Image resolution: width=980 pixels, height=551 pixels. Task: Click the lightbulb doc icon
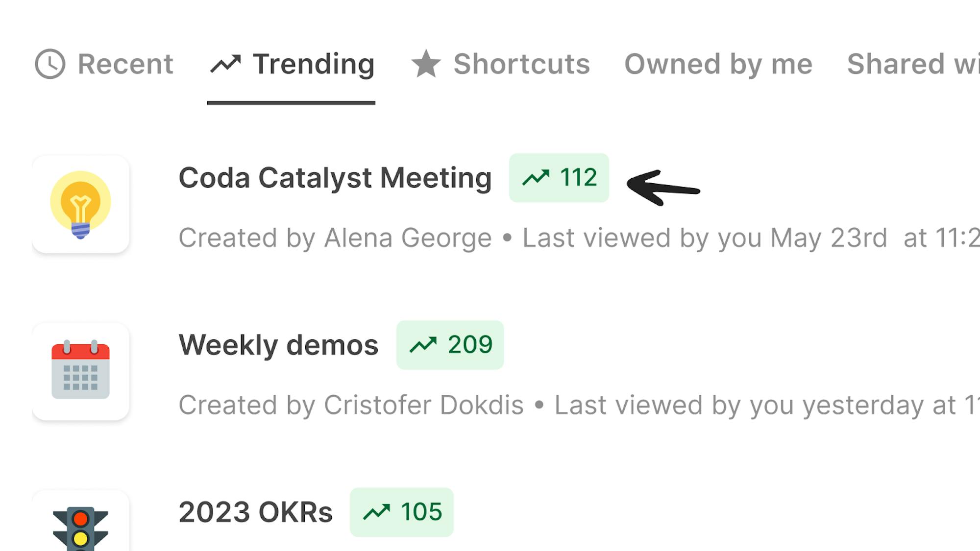pos(80,204)
